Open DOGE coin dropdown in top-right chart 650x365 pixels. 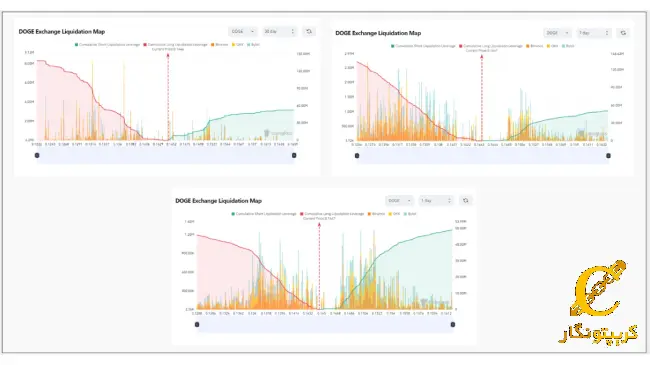click(x=558, y=33)
